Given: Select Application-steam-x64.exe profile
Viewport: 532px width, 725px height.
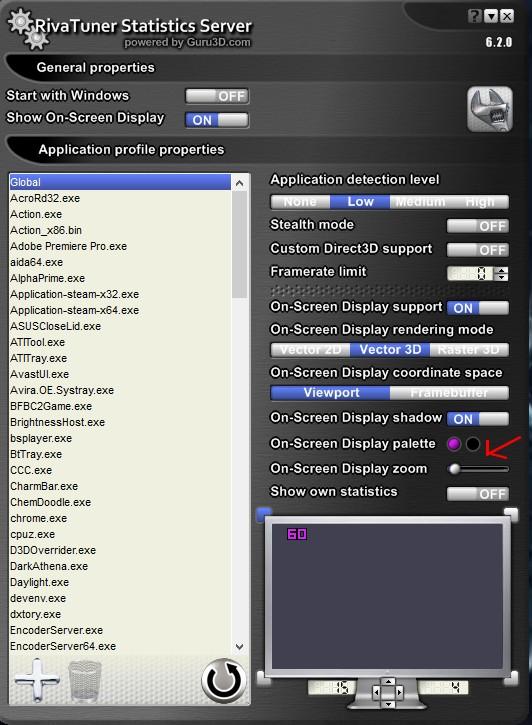Looking at the screenshot, I should pos(120,310).
